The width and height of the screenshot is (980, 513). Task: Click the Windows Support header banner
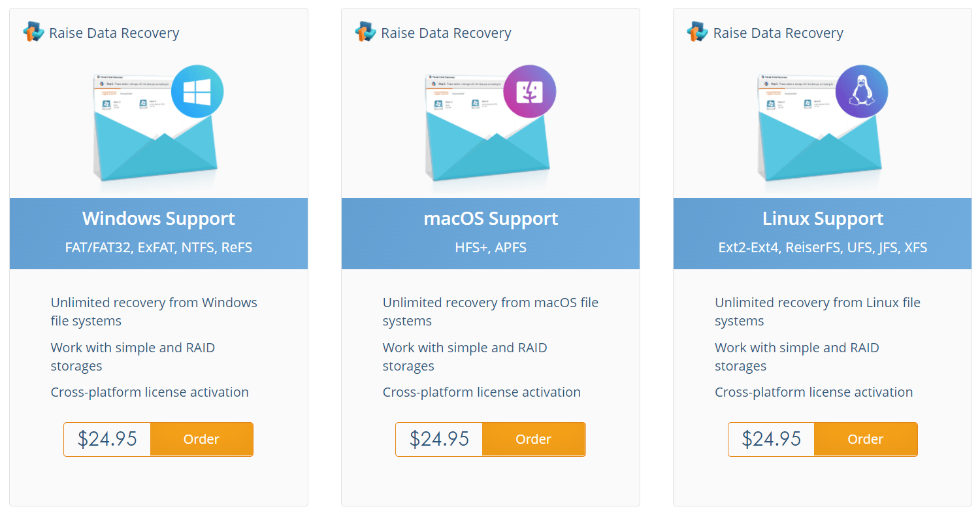tap(158, 219)
